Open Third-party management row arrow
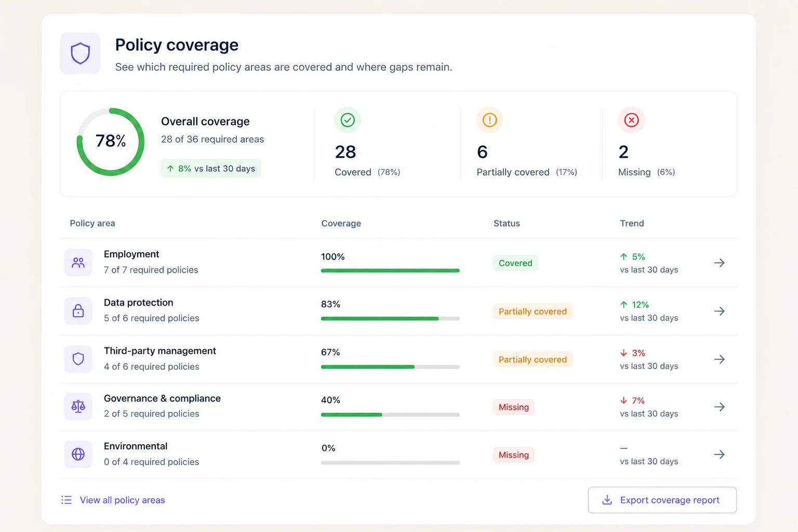798x532 pixels. pos(719,359)
